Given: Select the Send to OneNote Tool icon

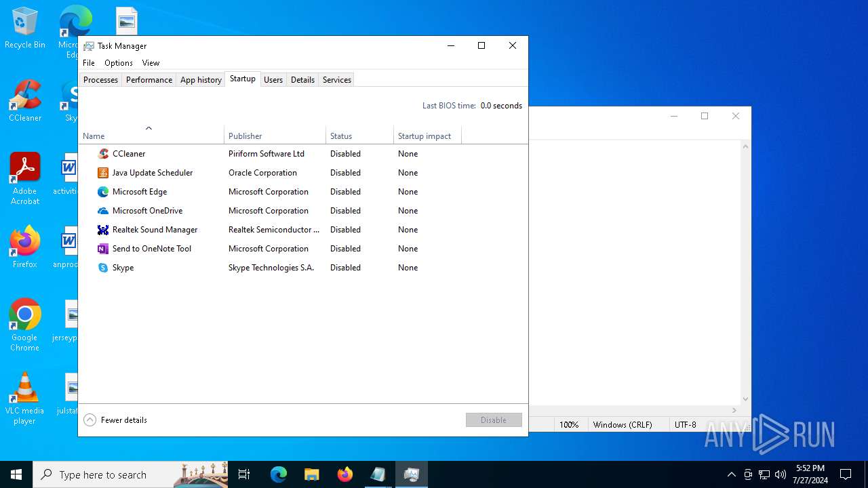Looking at the screenshot, I should pos(103,249).
